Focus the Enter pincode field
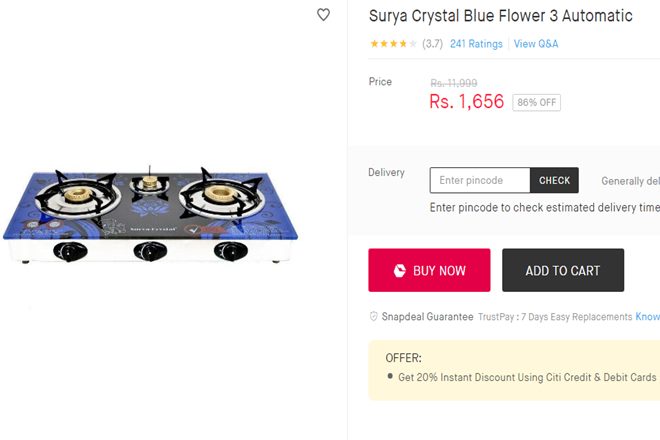The image size is (660, 440). pos(480,180)
